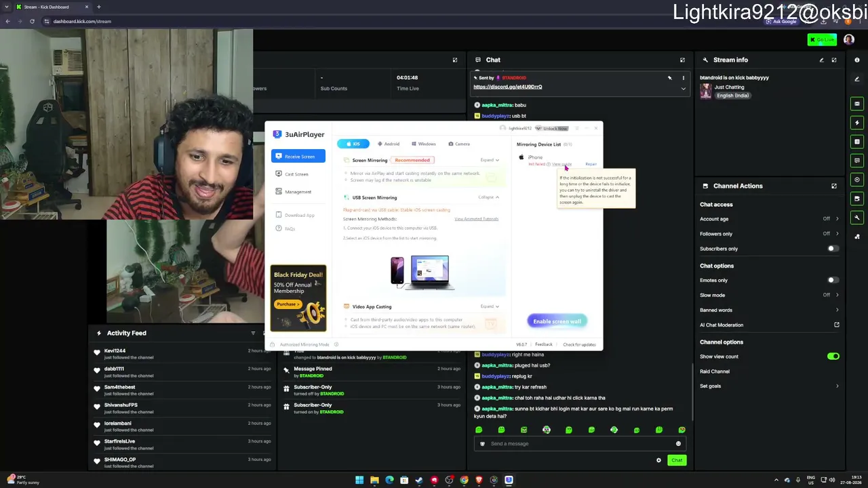Open Banned words settings

click(770, 310)
